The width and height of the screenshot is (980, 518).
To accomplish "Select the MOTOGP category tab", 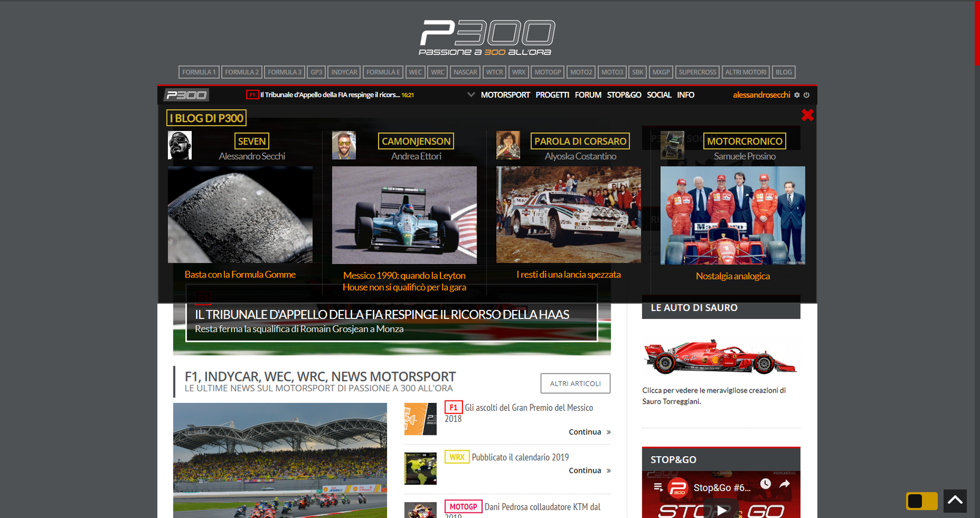I will 547,72.
